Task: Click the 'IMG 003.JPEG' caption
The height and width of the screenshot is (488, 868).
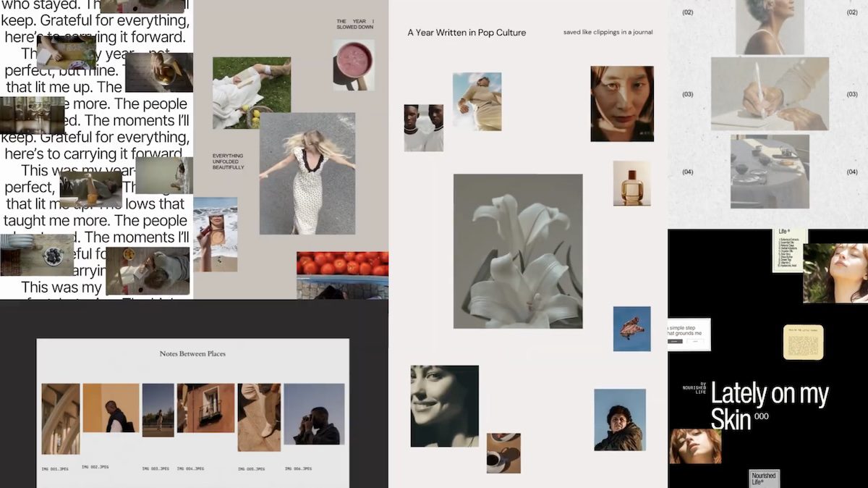Action: pos(156,468)
